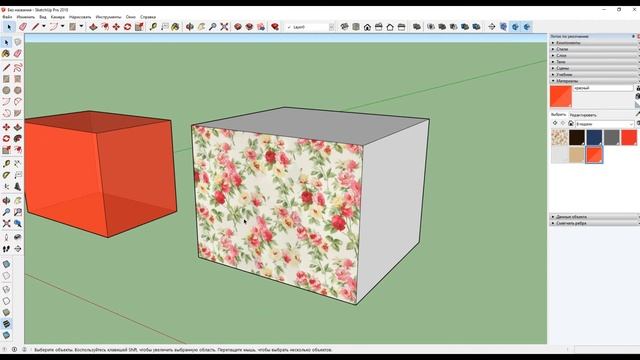Select the Walk footprints tool
Screen dimensions: 640x360
[6, 249]
